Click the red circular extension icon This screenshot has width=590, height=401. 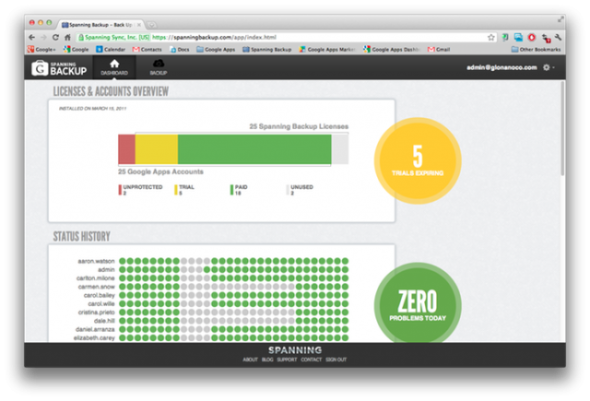point(532,37)
